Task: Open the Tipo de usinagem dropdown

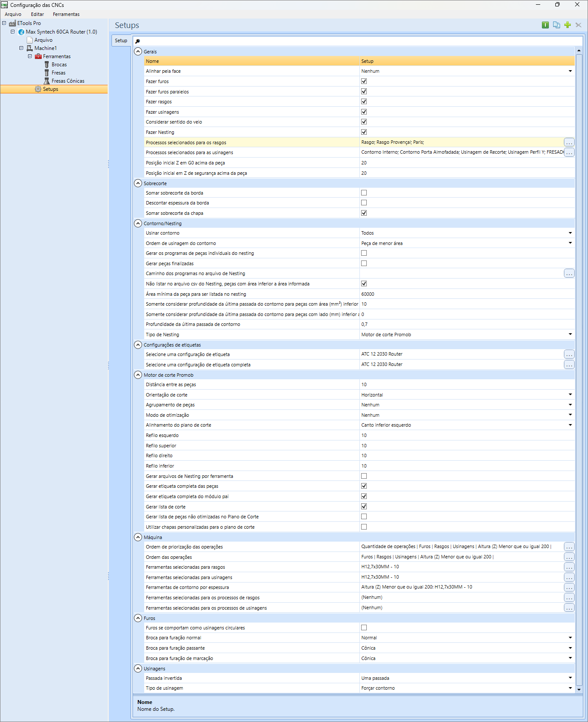Action: tap(570, 688)
